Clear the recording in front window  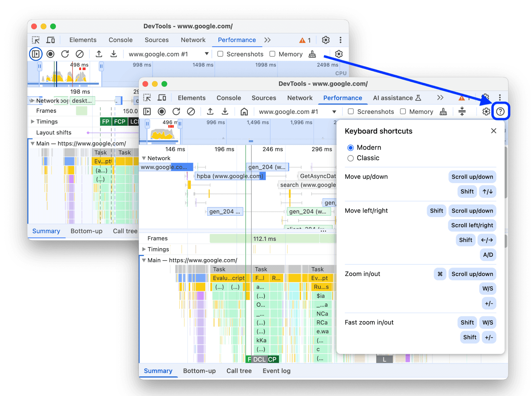tap(191, 111)
